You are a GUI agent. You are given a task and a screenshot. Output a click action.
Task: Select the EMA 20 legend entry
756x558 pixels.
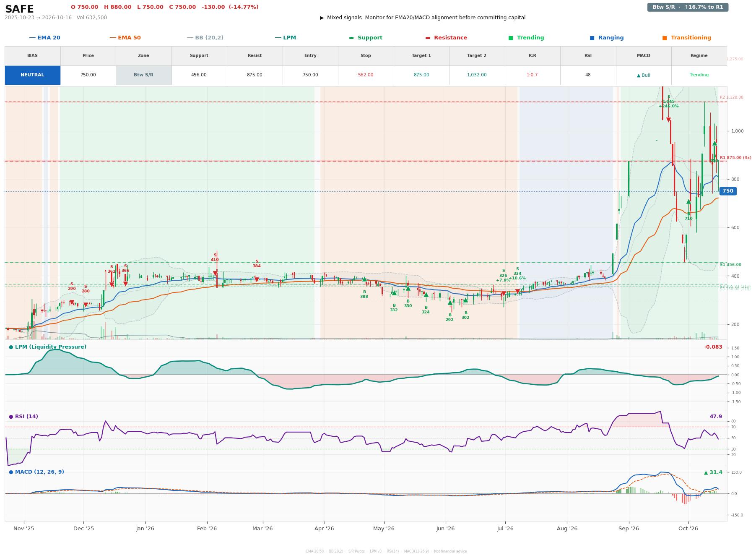[x=44, y=38]
